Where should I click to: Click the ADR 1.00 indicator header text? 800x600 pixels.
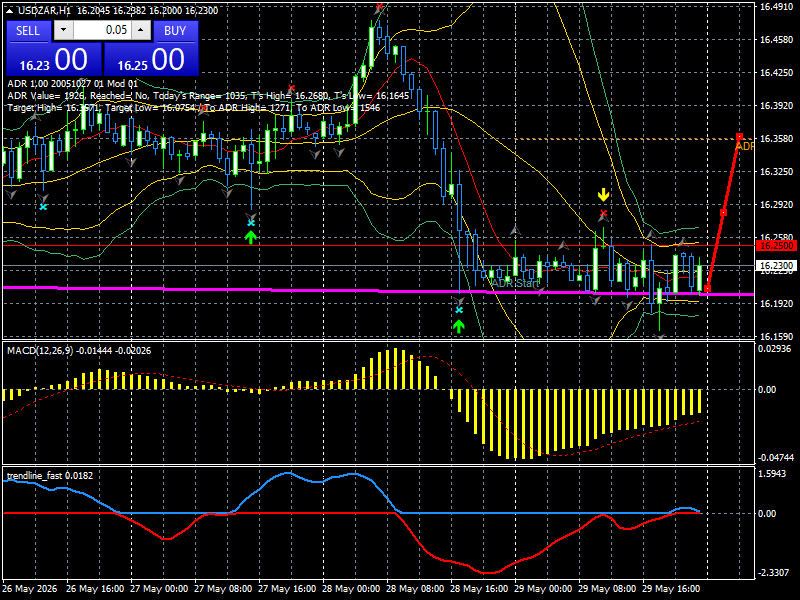[x=72, y=84]
